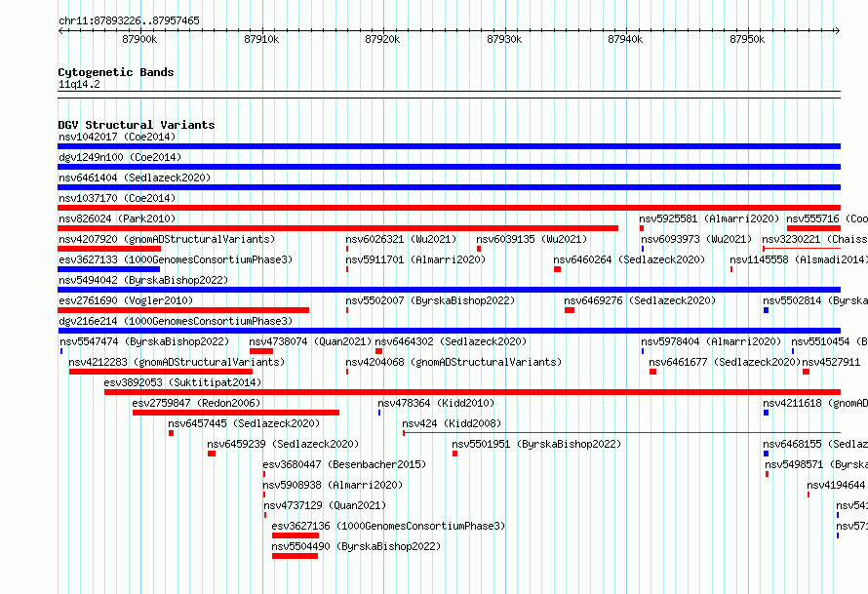Click the 11q14.2 cytogenetic band label
This screenshot has width=868, height=594.
coord(79,84)
